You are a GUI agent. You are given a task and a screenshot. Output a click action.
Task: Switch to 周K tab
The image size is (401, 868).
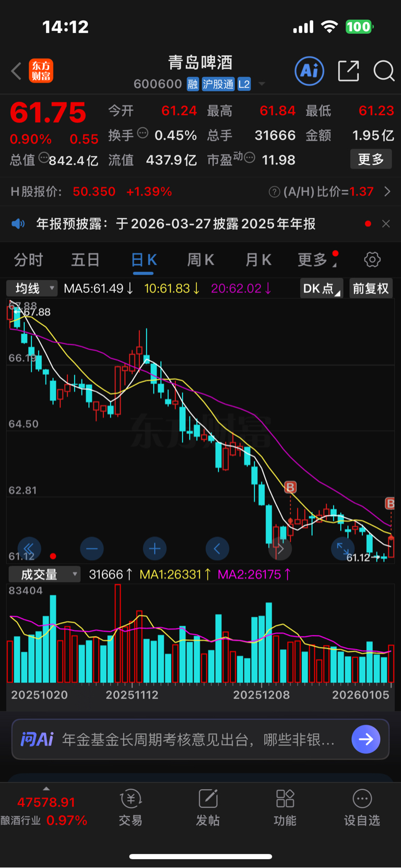point(200,259)
